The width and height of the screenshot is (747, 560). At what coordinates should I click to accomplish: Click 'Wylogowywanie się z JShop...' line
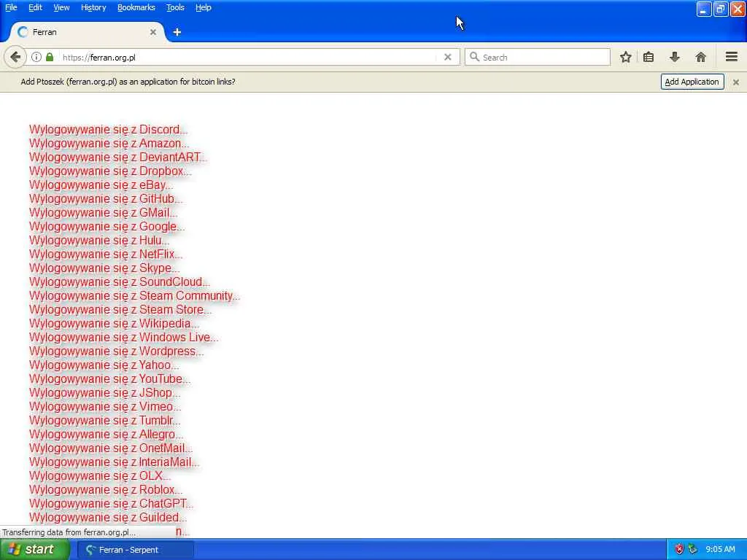(x=105, y=392)
